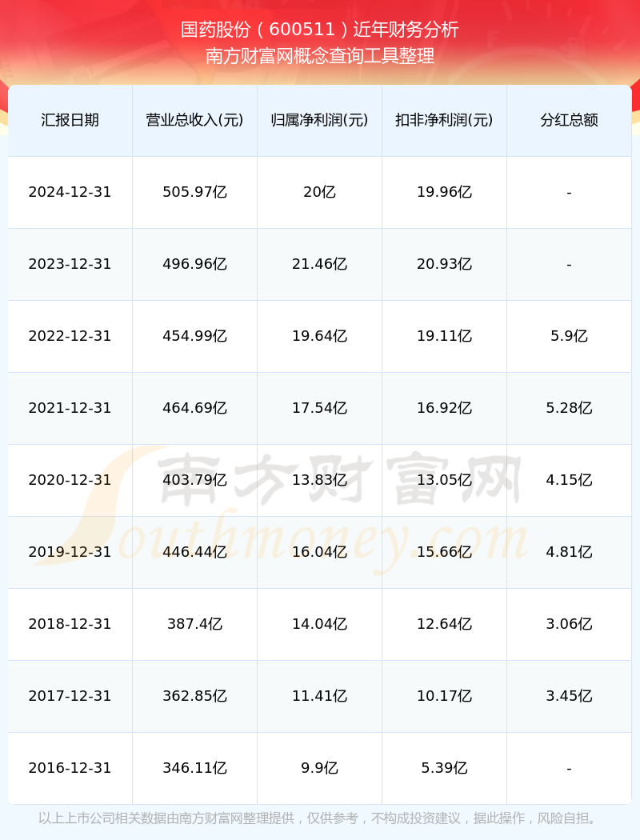The width and height of the screenshot is (640, 840).
Task: Click the revenue value 496.96亿
Action: coord(195,264)
